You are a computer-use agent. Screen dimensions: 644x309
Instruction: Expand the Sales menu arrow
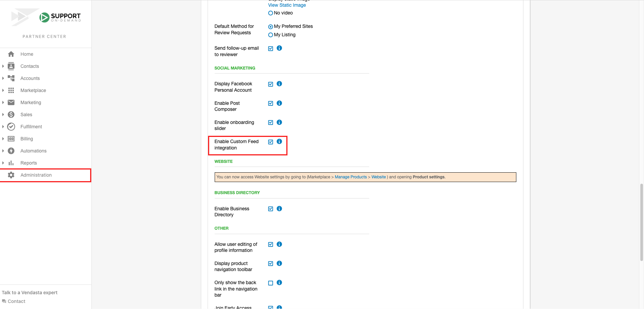[3, 115]
